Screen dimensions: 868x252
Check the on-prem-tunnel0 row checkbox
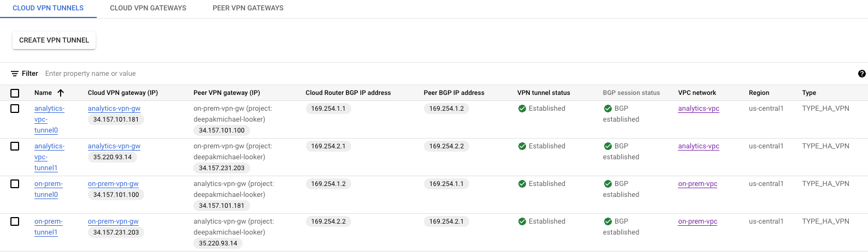click(15, 184)
